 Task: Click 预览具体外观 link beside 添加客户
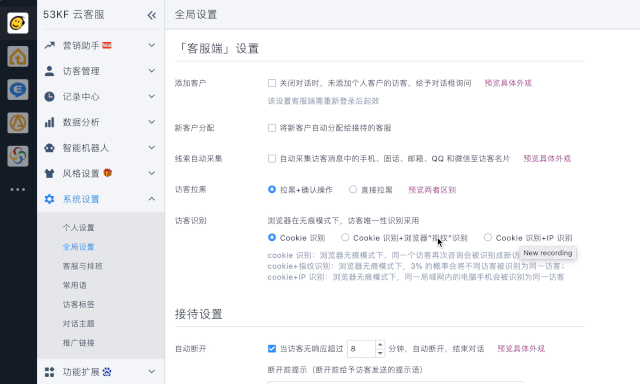(x=508, y=83)
